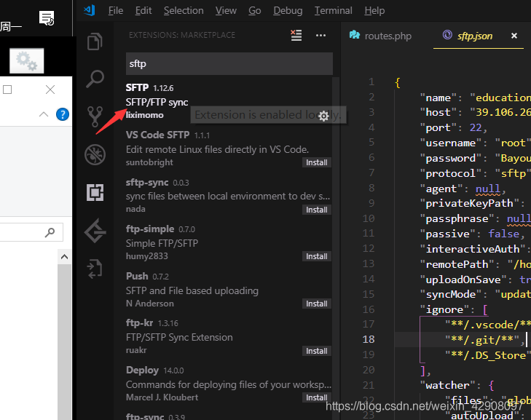Image resolution: width=531 pixels, height=420 pixels.
Task: Install the VS Code SFTP extension
Action: click(317, 162)
